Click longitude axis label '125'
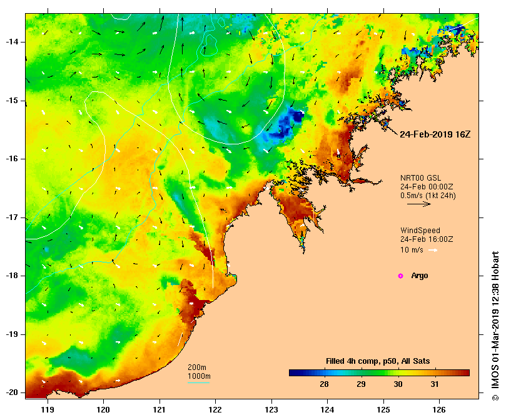Image resolution: width=506 pixels, height=420 pixels. click(x=383, y=409)
